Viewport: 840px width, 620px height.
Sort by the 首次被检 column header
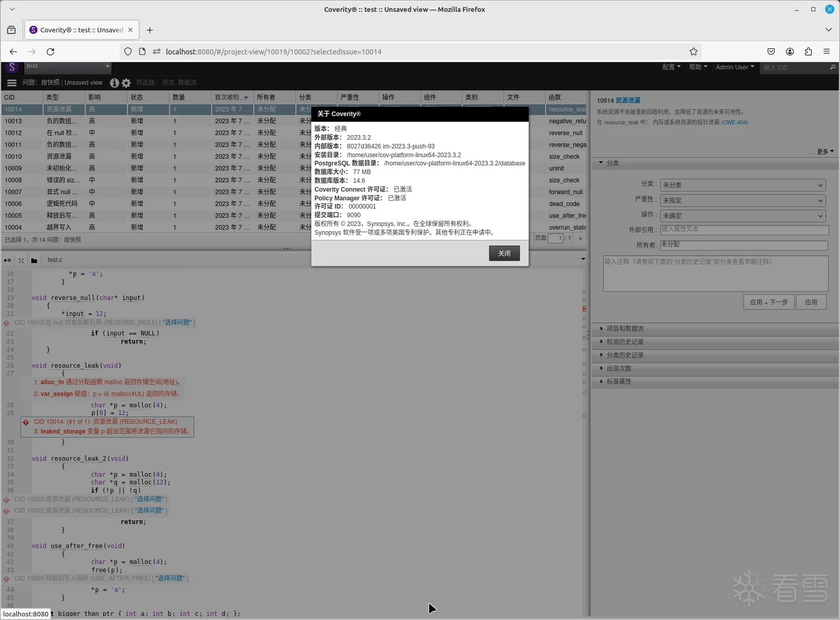[x=232, y=97]
